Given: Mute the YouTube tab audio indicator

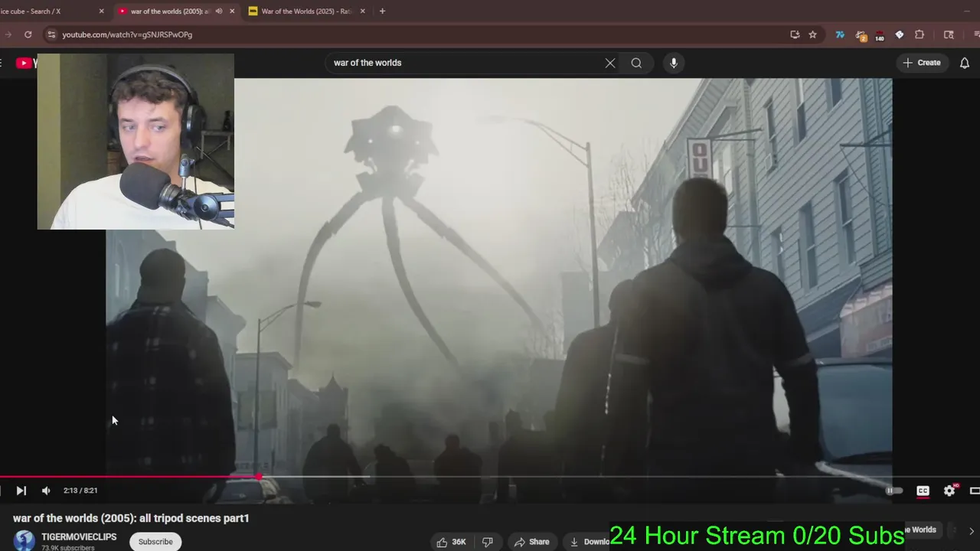Looking at the screenshot, I should point(219,11).
